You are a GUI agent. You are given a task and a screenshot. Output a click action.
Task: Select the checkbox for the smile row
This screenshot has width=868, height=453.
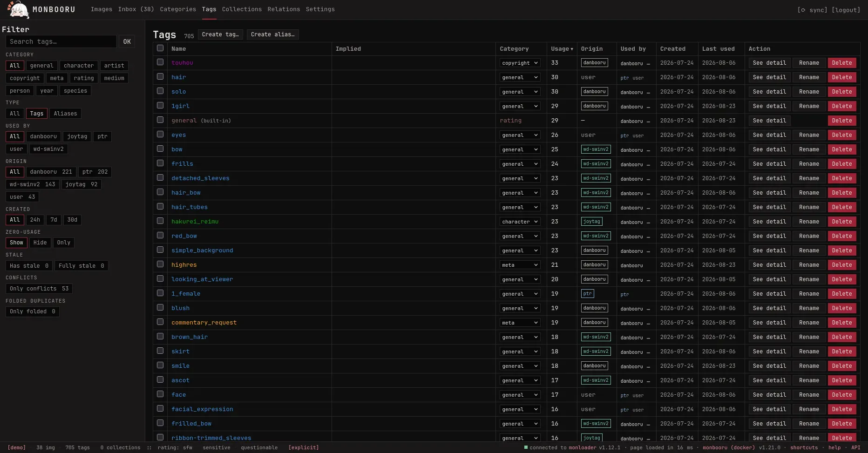(160, 365)
